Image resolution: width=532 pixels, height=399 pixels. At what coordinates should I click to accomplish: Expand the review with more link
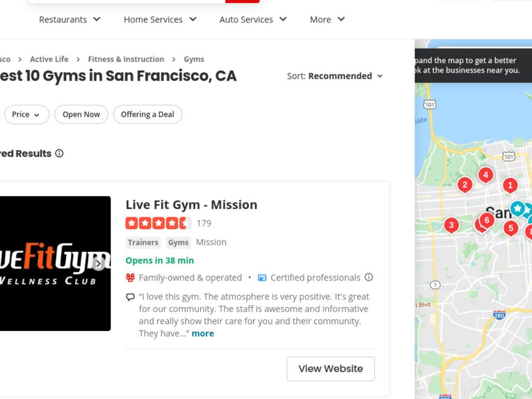coord(203,333)
